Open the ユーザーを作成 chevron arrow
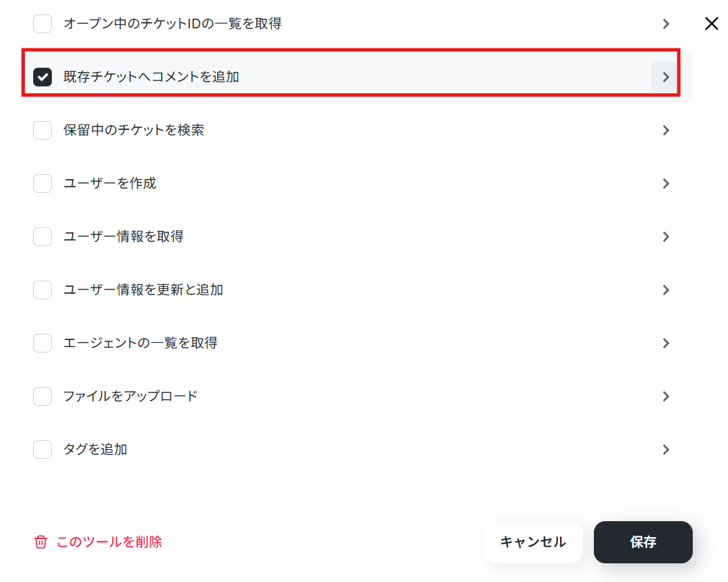 (666, 183)
